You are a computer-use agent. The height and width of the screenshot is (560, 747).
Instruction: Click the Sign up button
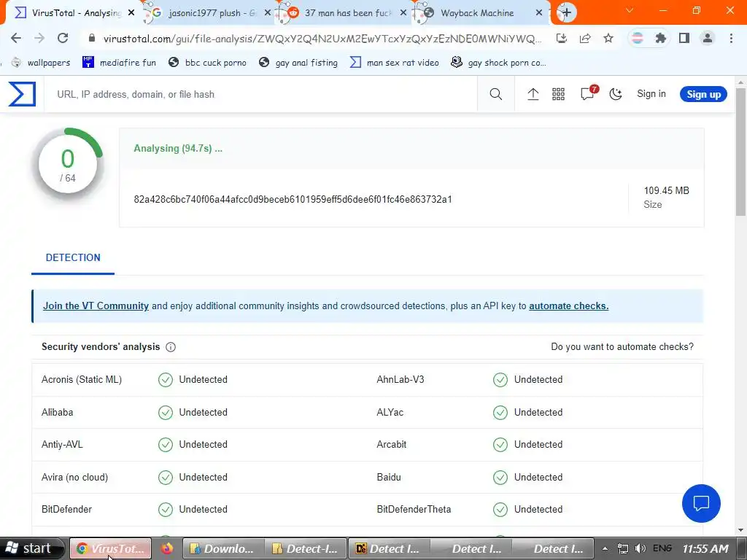(703, 94)
